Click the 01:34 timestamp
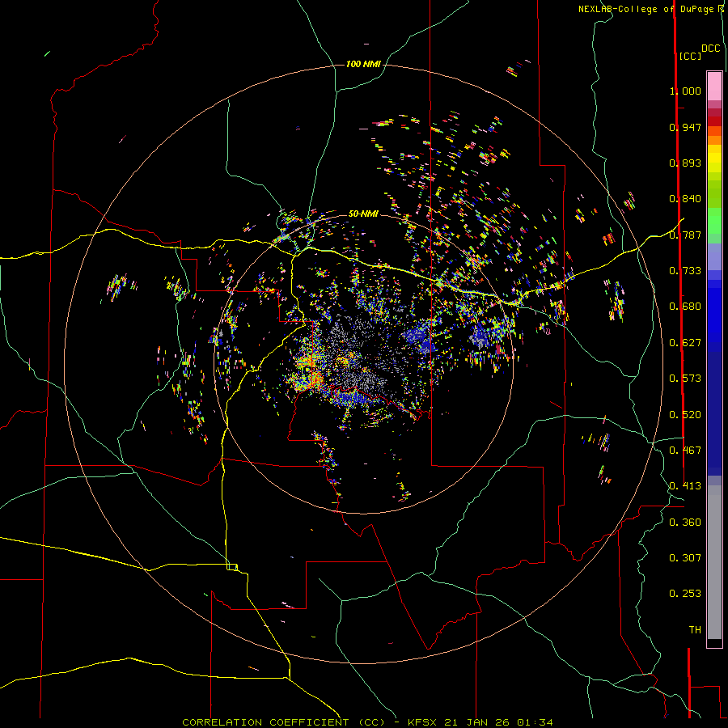The width and height of the screenshot is (728, 728). 535,722
